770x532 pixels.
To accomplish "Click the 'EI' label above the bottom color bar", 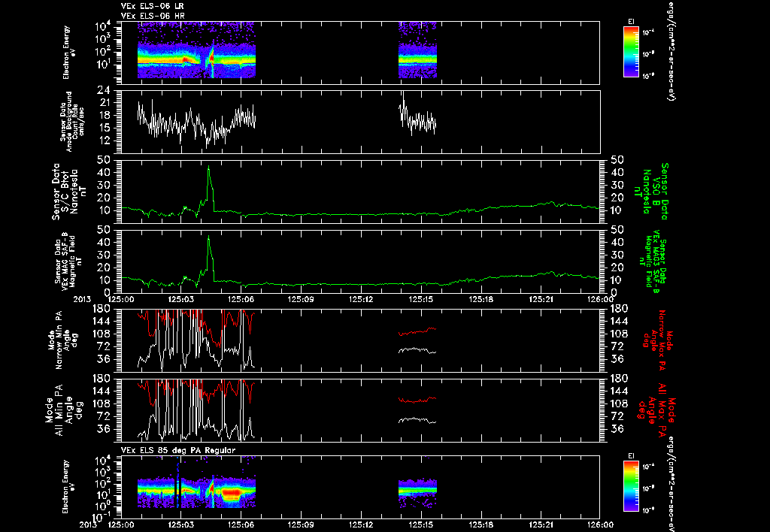I will tap(631, 456).
